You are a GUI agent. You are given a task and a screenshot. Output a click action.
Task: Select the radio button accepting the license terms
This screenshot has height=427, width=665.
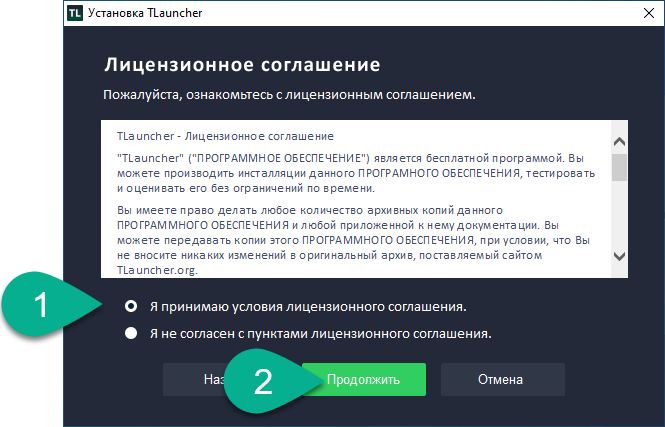pyautogui.click(x=131, y=306)
